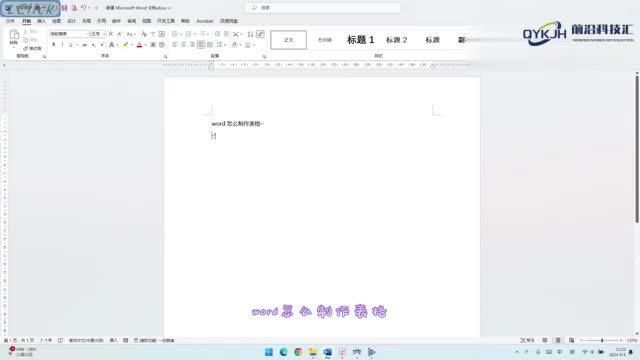Apply the 无间隔 style
Image resolution: width=640 pixels, height=360 pixels.
[x=324, y=40]
